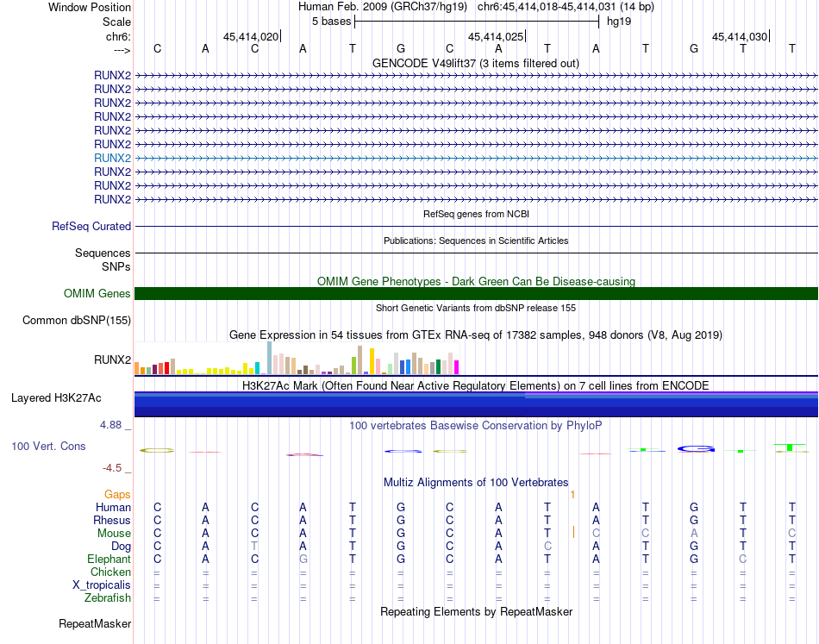Click the tallest bar in the GTEx chart
The width and height of the screenshot is (819, 644).
270,358
